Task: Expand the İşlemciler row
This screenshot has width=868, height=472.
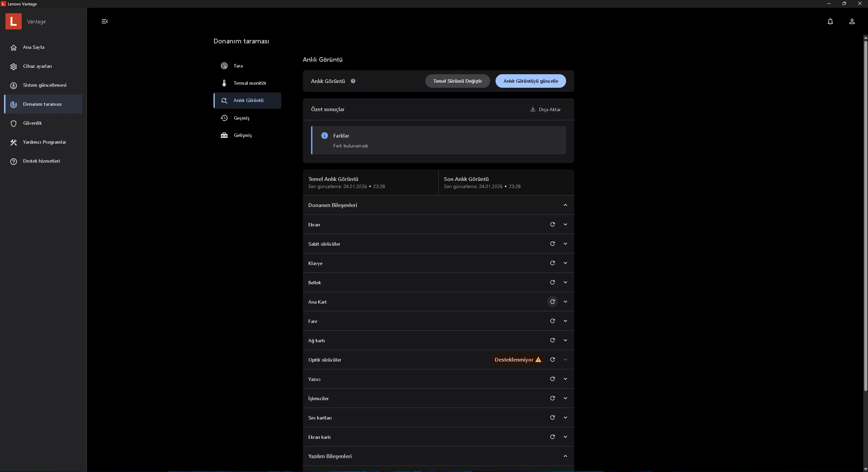Action: point(565,398)
